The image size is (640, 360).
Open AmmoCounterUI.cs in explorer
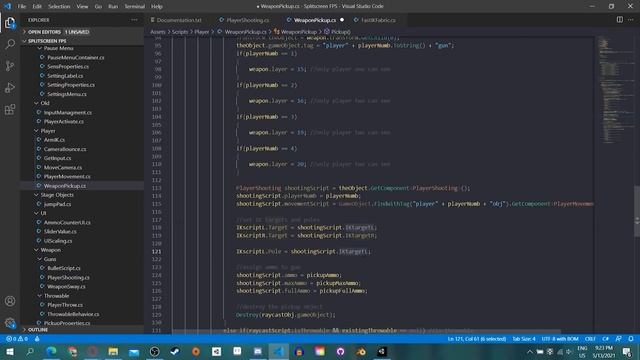click(67, 222)
